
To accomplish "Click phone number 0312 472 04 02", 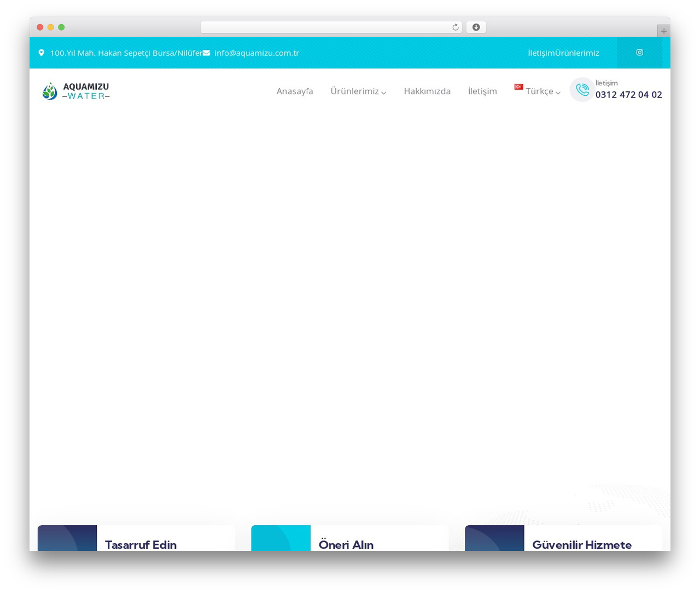I will [x=628, y=95].
